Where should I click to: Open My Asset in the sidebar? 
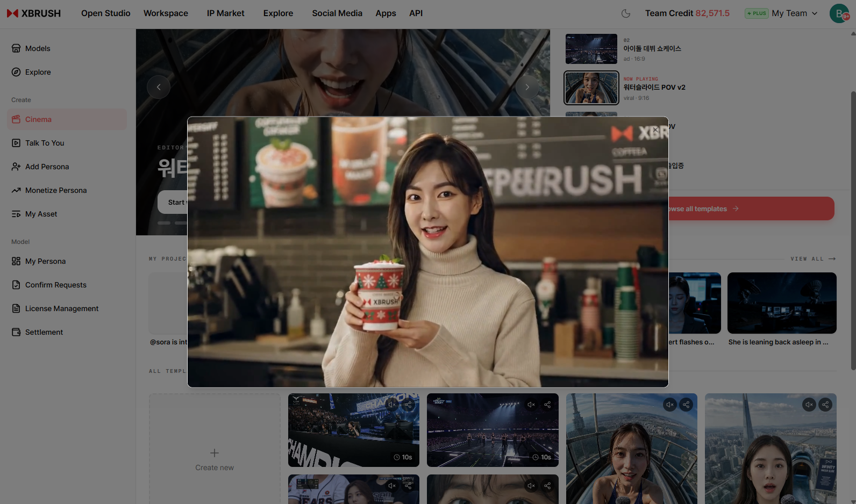click(67, 214)
